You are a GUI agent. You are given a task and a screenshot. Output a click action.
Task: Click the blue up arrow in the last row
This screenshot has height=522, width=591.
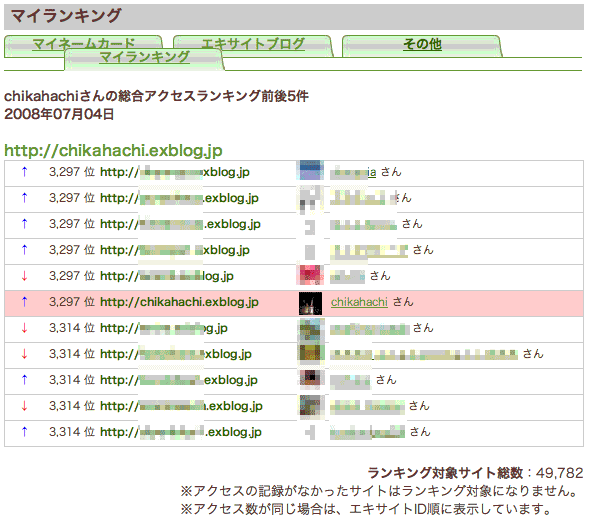click(24, 432)
